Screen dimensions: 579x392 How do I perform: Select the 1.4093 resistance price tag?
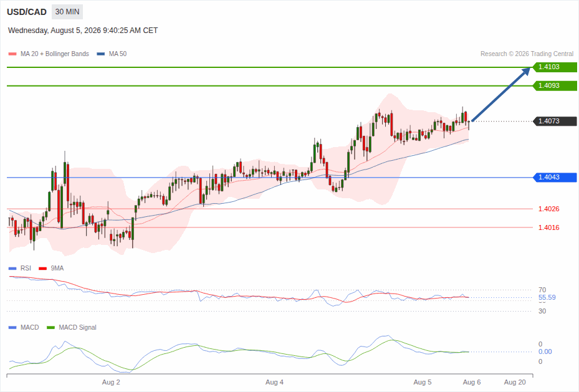click(x=555, y=85)
